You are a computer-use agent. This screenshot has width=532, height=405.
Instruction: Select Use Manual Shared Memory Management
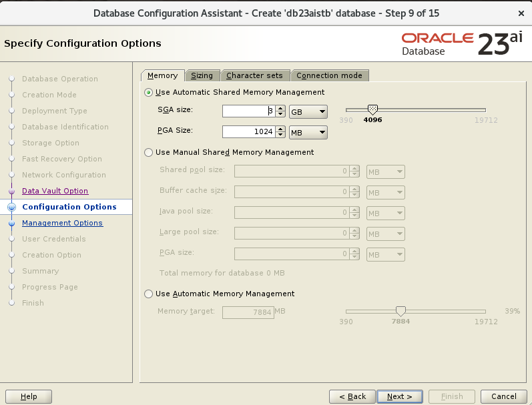click(x=148, y=152)
